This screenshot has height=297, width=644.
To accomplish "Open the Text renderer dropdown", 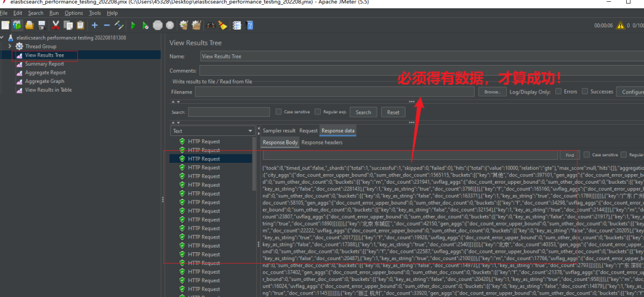I will tap(212, 131).
